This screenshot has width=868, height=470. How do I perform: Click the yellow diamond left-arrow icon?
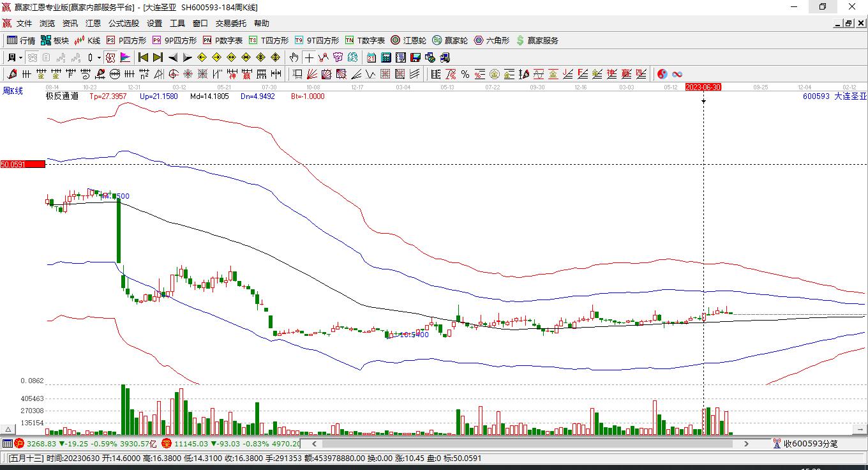[x=202, y=57]
